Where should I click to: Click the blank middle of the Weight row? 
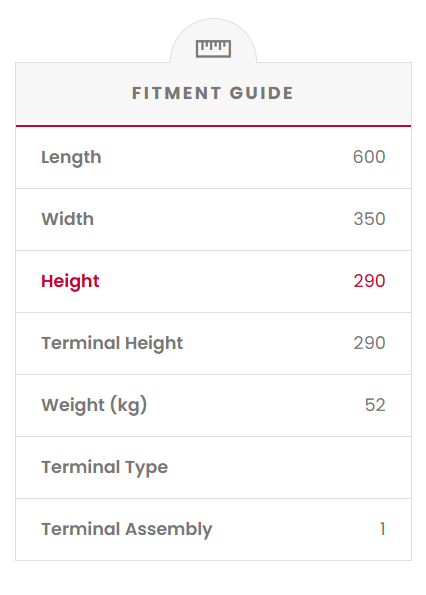[250, 405]
